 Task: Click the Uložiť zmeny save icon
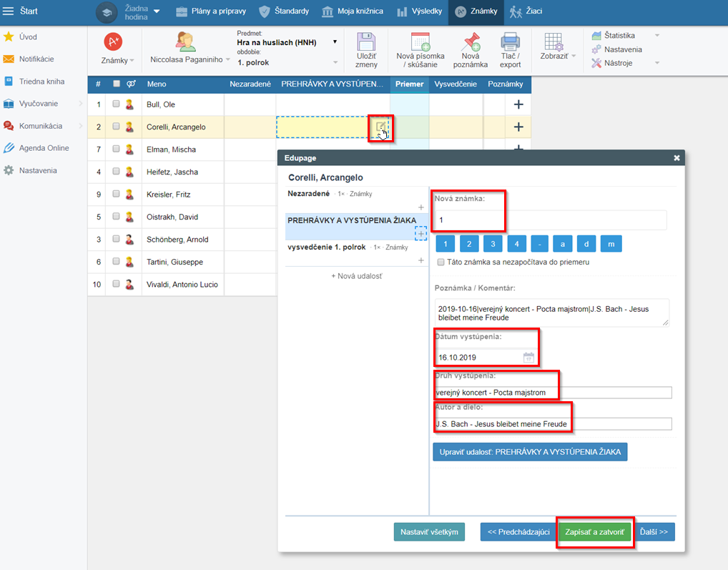366,41
